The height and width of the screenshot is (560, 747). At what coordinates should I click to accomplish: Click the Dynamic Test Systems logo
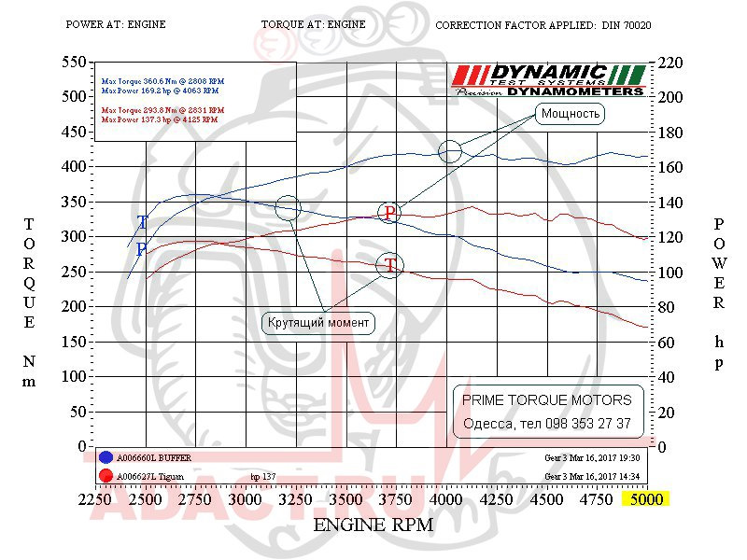548,80
